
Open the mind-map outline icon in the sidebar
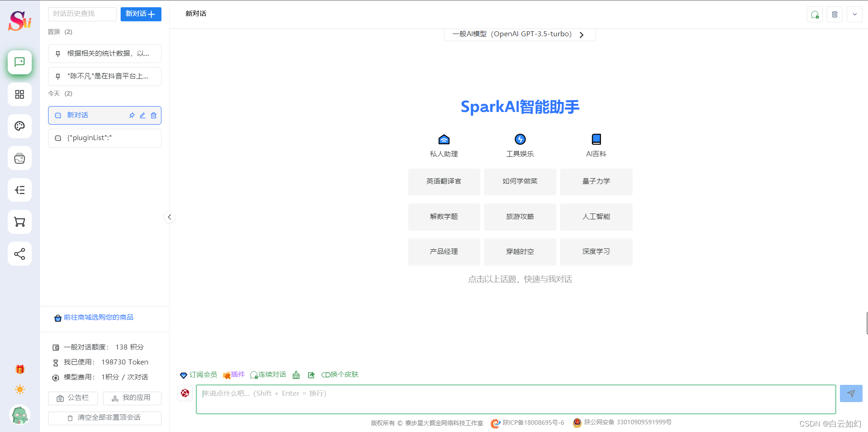click(x=20, y=190)
